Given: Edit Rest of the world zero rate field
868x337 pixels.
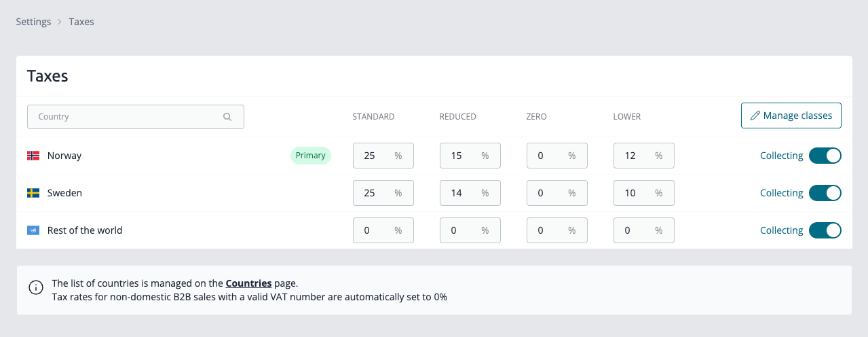Looking at the screenshot, I should point(557,230).
